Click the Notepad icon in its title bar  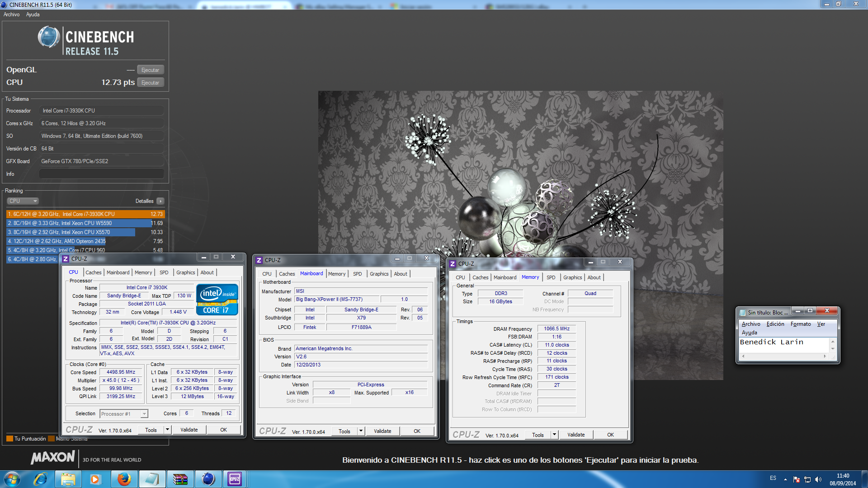pos(742,312)
